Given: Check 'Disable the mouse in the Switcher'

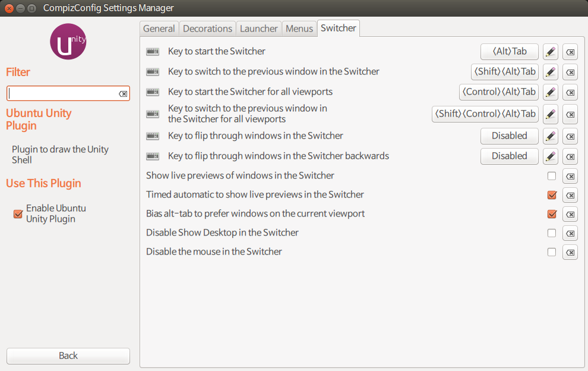Looking at the screenshot, I should 552,252.
